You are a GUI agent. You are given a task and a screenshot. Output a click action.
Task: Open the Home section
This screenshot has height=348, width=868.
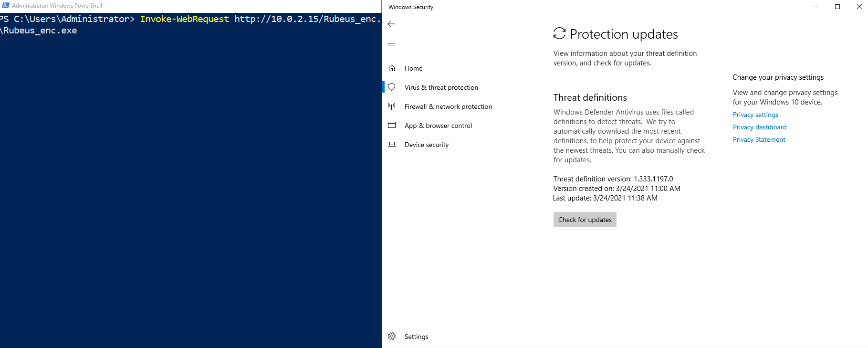pos(413,68)
